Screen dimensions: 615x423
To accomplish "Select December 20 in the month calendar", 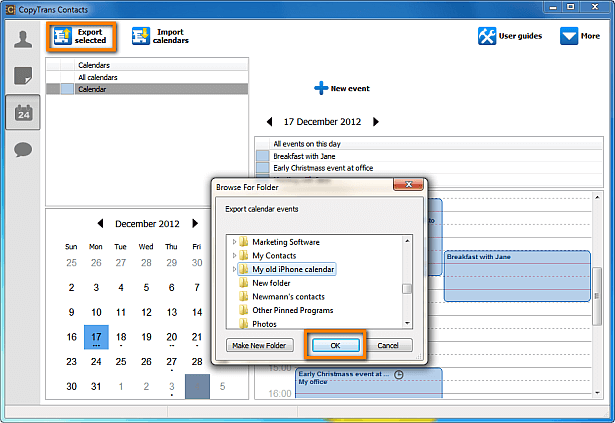I will pos(171,337).
